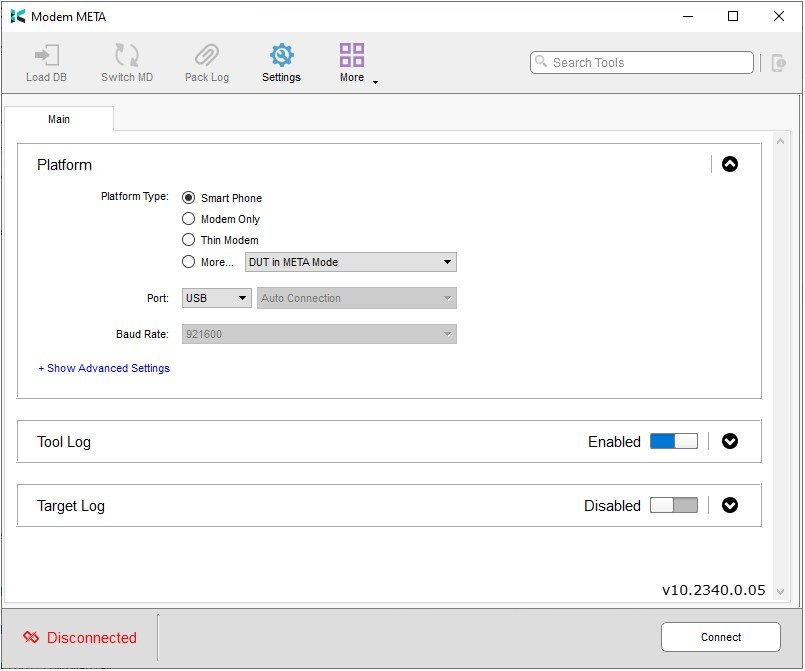This screenshot has height=671, width=805.
Task: Click the search magnifier icon
Action: pyautogui.click(x=541, y=62)
